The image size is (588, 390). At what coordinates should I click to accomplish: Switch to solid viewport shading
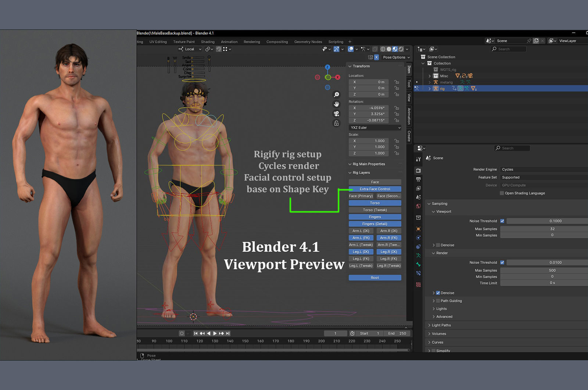point(389,49)
